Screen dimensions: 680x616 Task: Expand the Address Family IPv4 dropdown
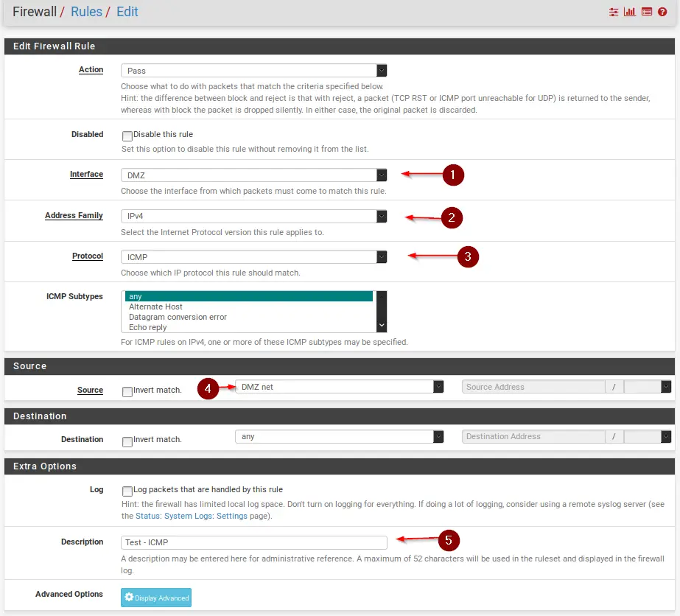tap(253, 216)
